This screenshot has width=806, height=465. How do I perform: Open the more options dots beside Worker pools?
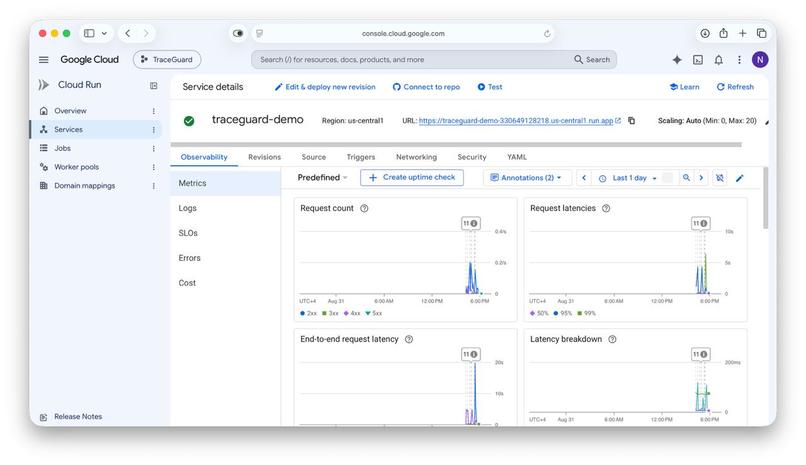tap(153, 167)
